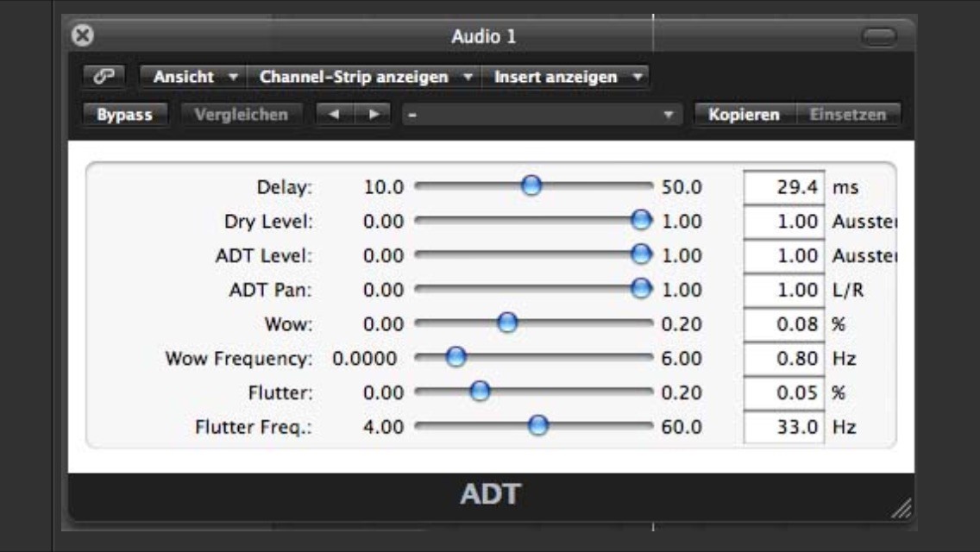
Task: Click the Kopieren button
Action: pos(744,115)
